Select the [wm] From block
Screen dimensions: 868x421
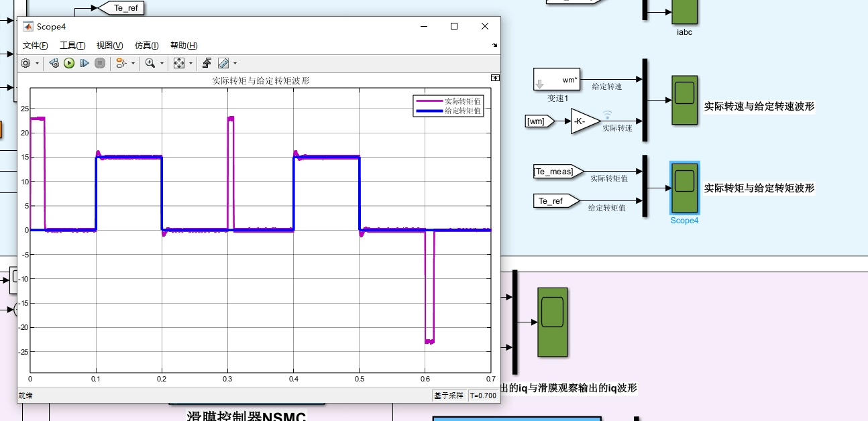click(539, 121)
